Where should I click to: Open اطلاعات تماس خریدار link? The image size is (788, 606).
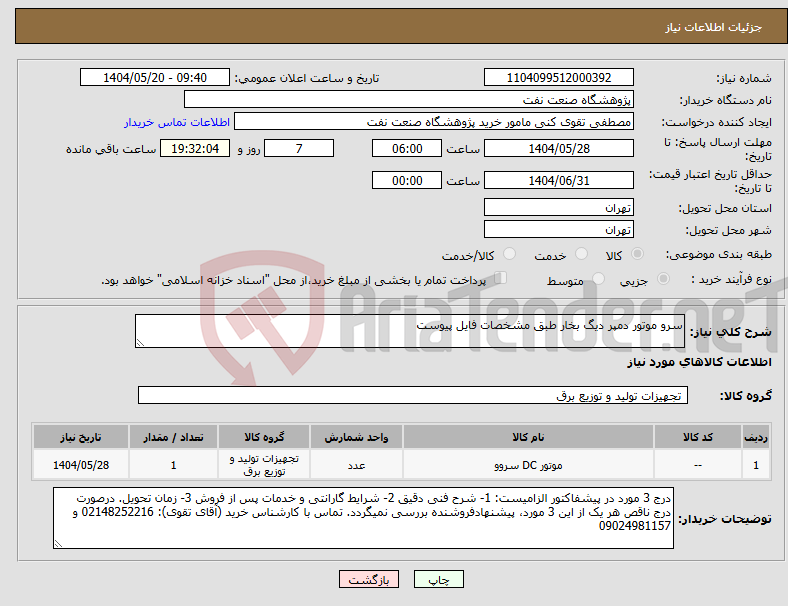(177, 122)
